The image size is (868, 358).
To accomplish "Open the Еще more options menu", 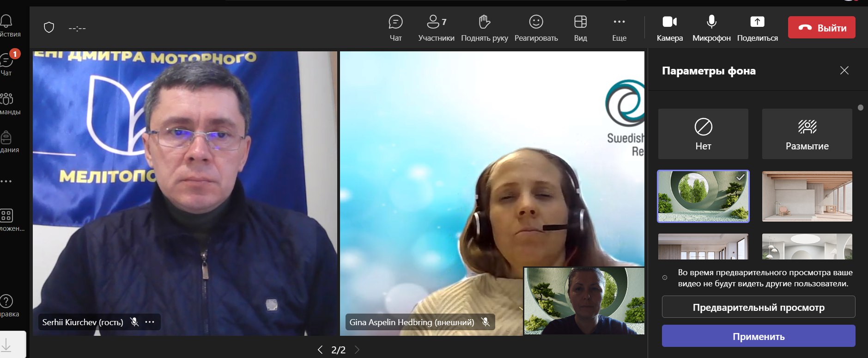I will coord(619,28).
